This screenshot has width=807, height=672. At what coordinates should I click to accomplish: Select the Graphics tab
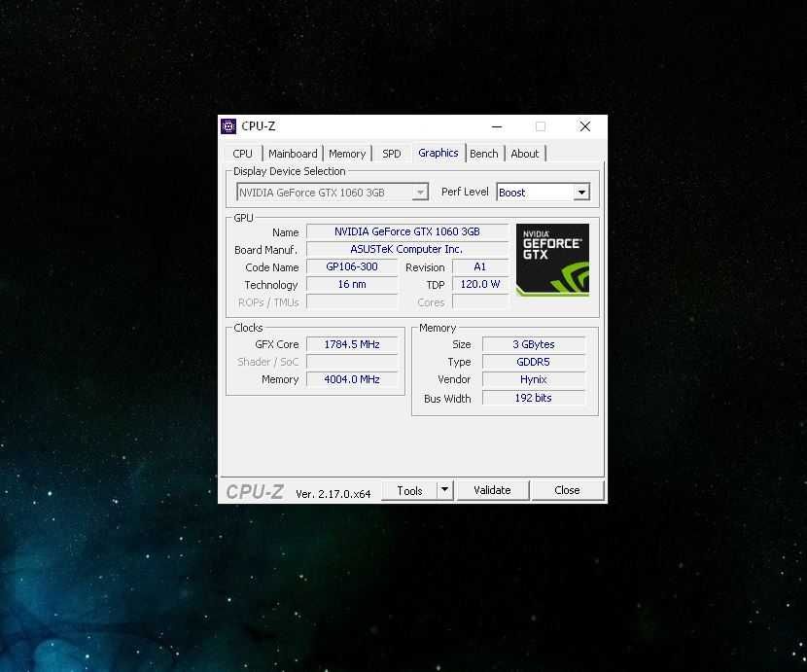click(x=438, y=153)
